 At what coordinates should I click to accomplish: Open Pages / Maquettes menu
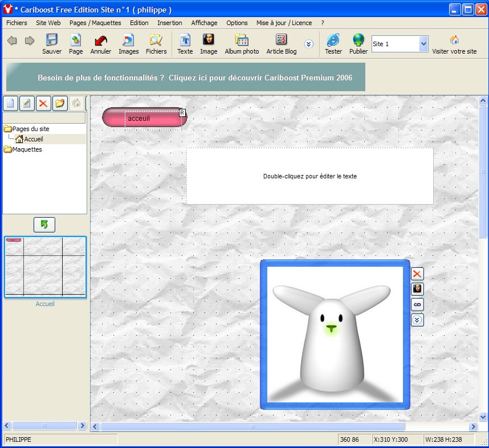(95, 23)
